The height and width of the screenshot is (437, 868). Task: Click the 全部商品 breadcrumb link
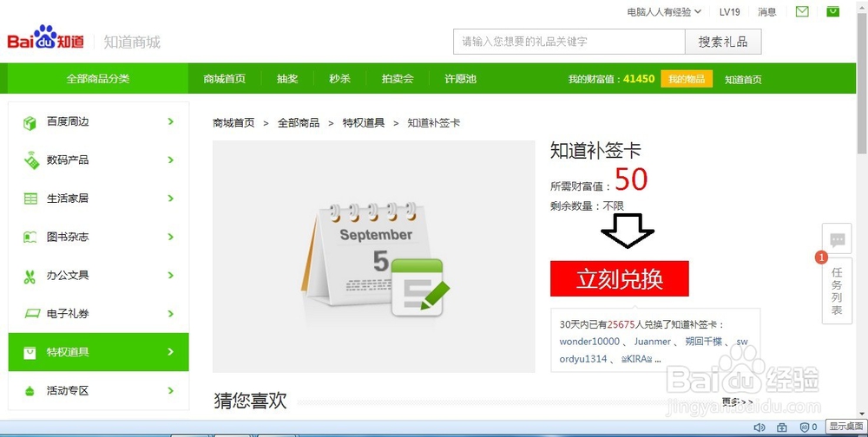click(299, 123)
